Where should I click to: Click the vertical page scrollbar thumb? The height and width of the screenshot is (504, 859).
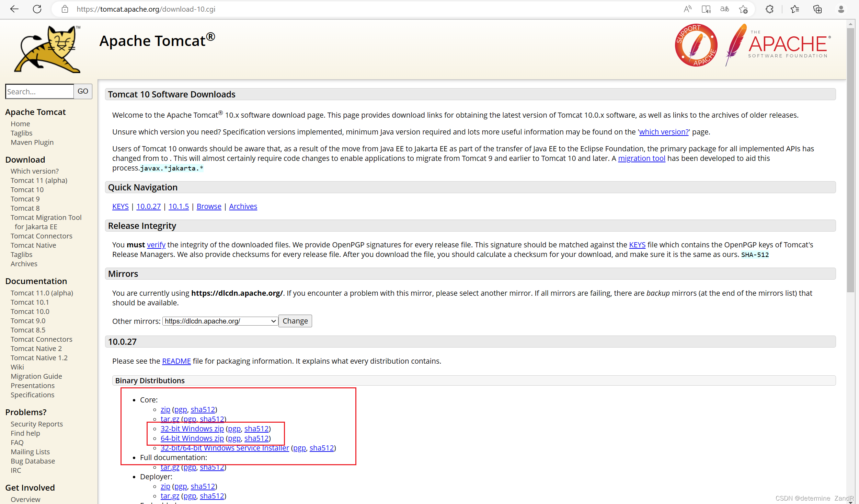tap(850, 160)
